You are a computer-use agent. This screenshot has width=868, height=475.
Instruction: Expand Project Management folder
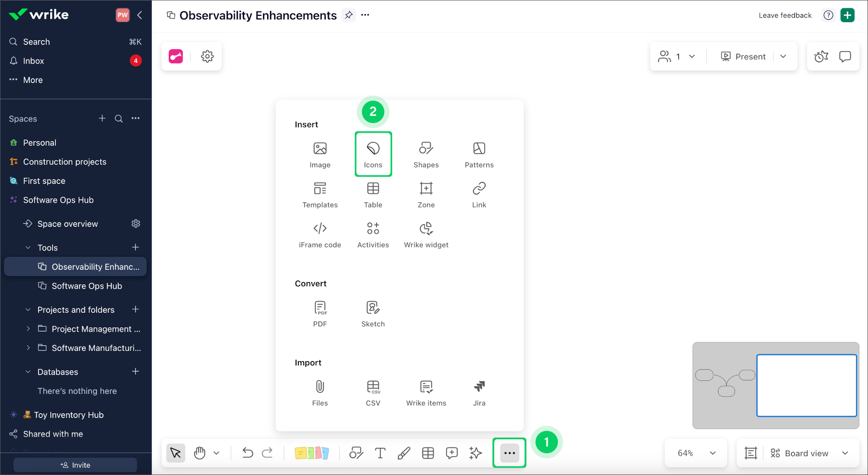[28, 329]
